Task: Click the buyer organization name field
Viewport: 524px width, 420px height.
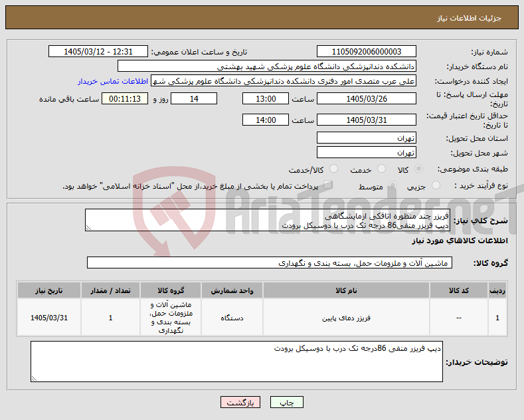Action: [267, 66]
